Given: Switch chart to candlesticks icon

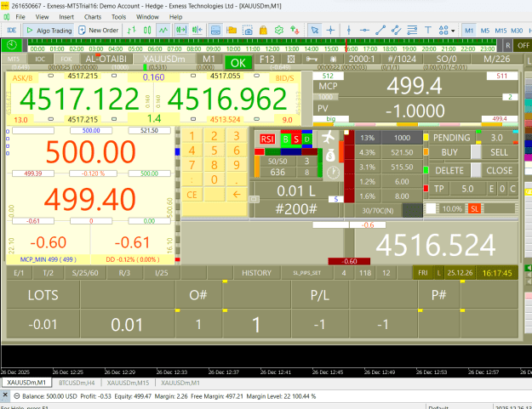Looking at the screenshot, I should click(147, 30).
